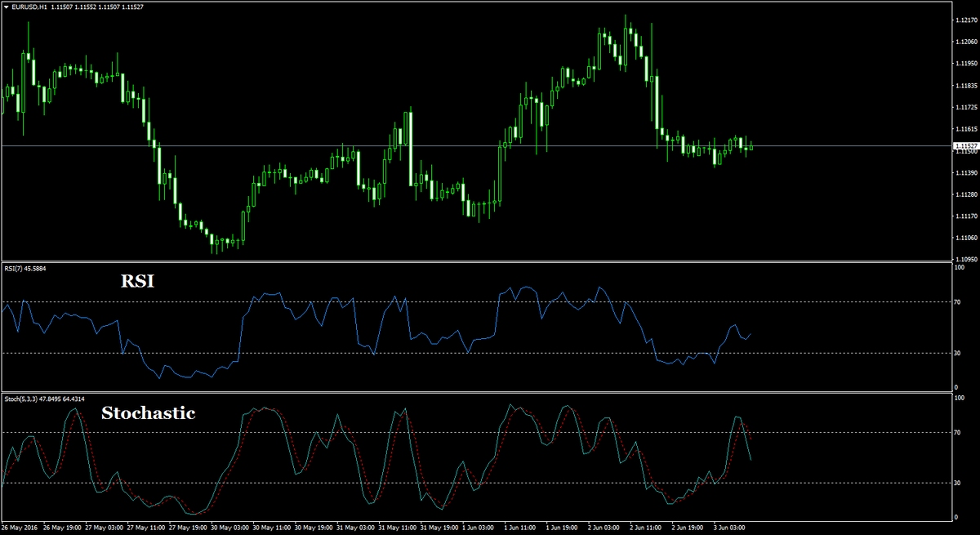Image resolution: width=980 pixels, height=535 pixels.
Task: Click the 1.11835 price scale label
Action: [965, 86]
